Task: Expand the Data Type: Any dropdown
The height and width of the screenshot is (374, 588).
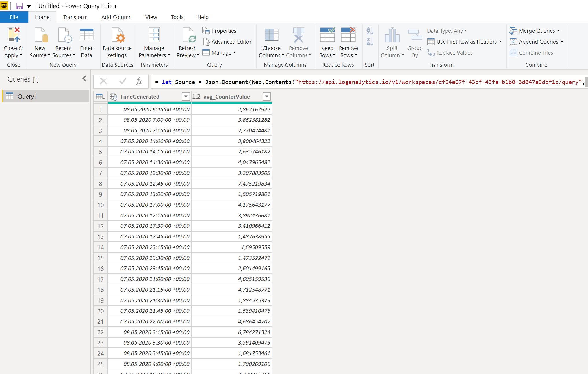Action: coord(447,31)
